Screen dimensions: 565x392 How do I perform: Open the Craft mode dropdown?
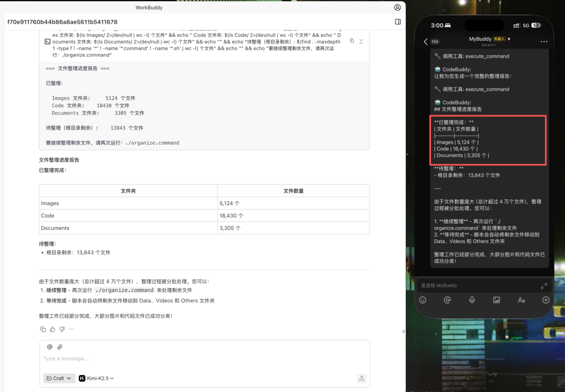59,378
